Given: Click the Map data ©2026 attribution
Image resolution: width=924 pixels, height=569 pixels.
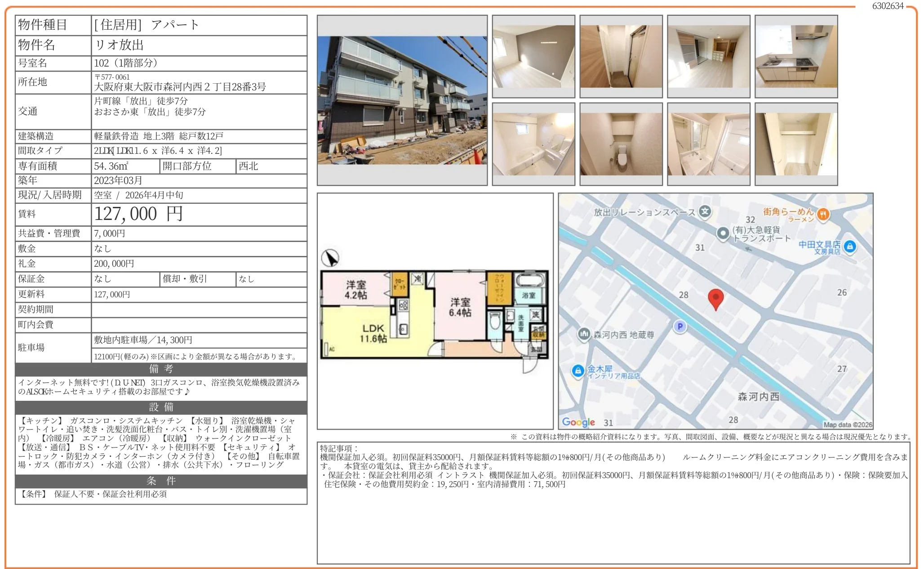Looking at the screenshot, I should [848, 425].
